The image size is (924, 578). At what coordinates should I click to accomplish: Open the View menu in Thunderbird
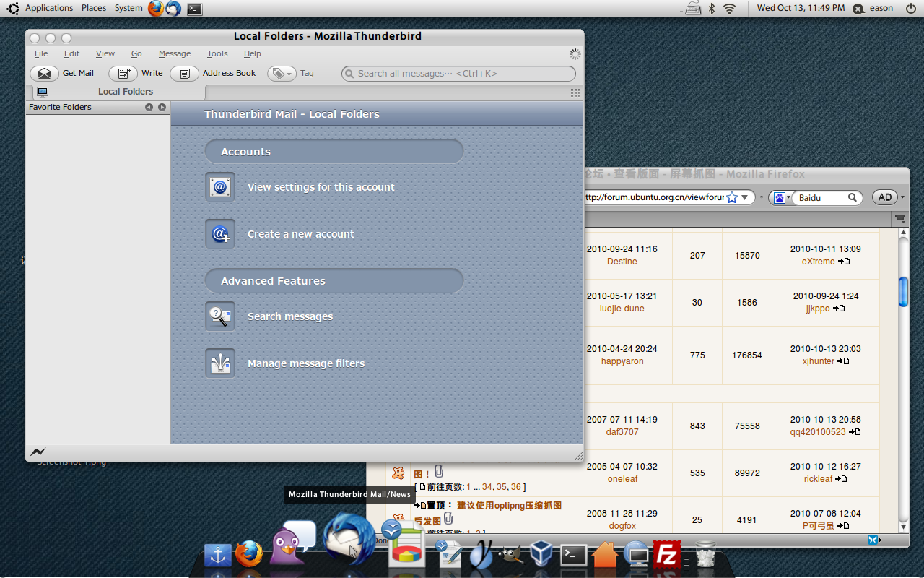coord(105,53)
